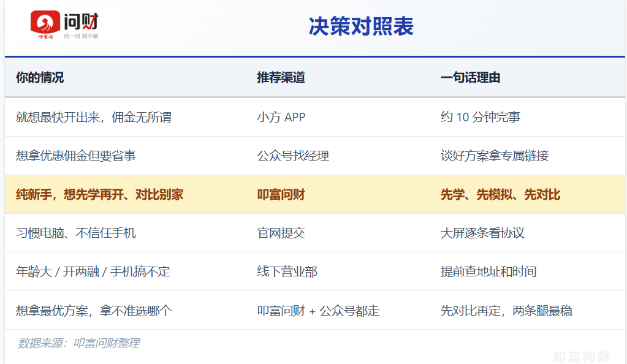
Task: Click cell 年龄大 / 开两融 / 手机搞不定
Action: 93,271
